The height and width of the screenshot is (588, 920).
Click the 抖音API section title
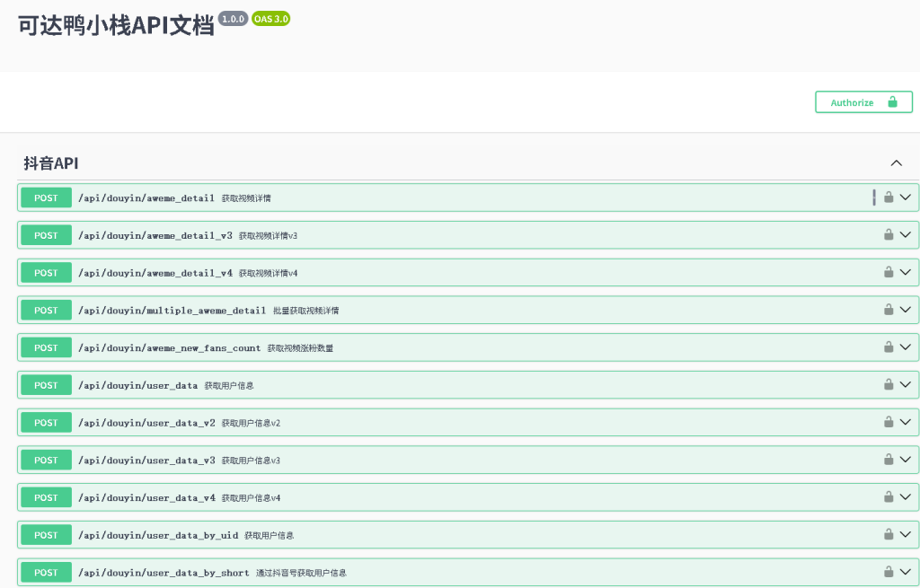[51, 163]
